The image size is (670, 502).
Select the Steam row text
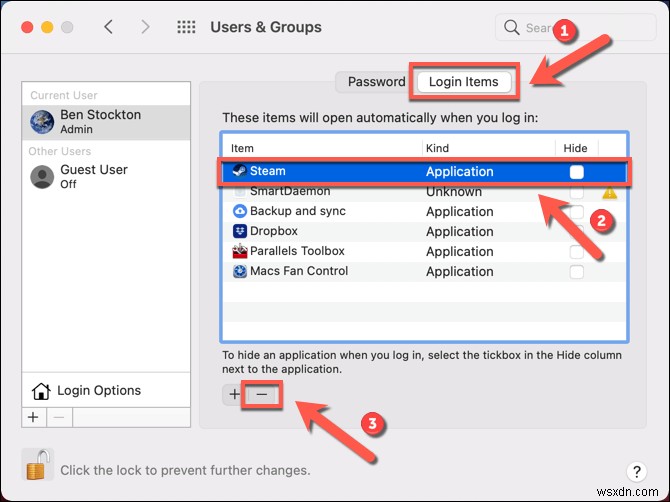point(267,171)
